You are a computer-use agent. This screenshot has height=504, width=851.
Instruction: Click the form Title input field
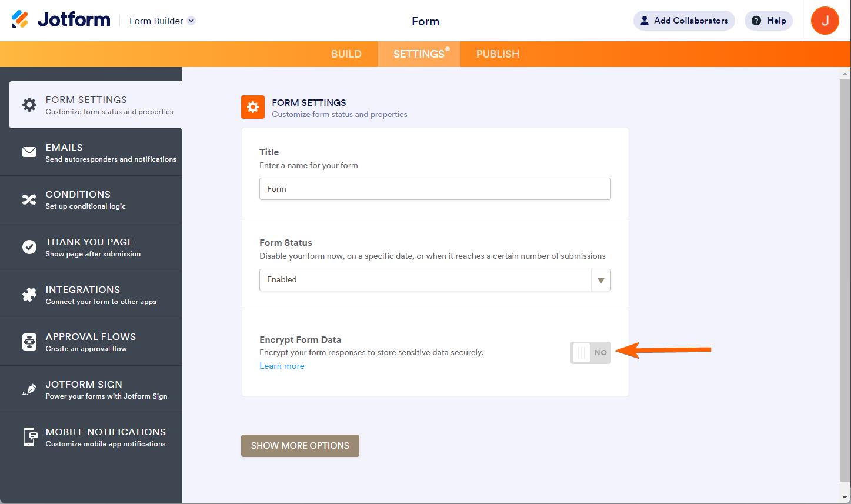click(435, 189)
